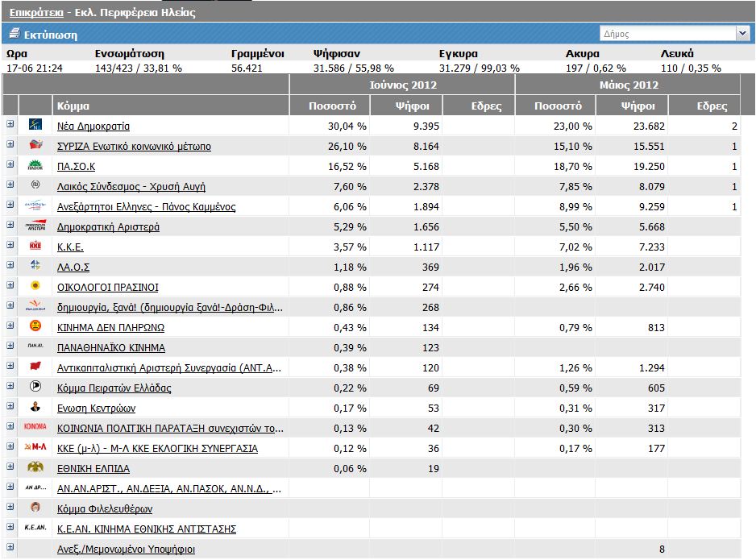
Task: Expand the ΠΑ.ΣΟ.Κ row details
Action: 10,165
